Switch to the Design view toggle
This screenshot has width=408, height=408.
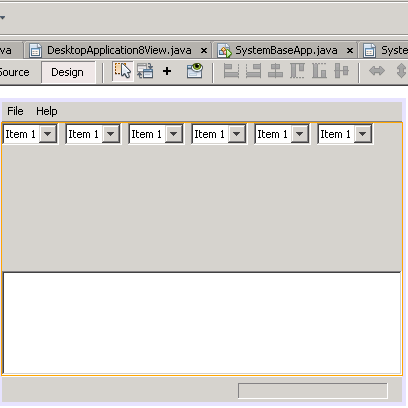68,72
